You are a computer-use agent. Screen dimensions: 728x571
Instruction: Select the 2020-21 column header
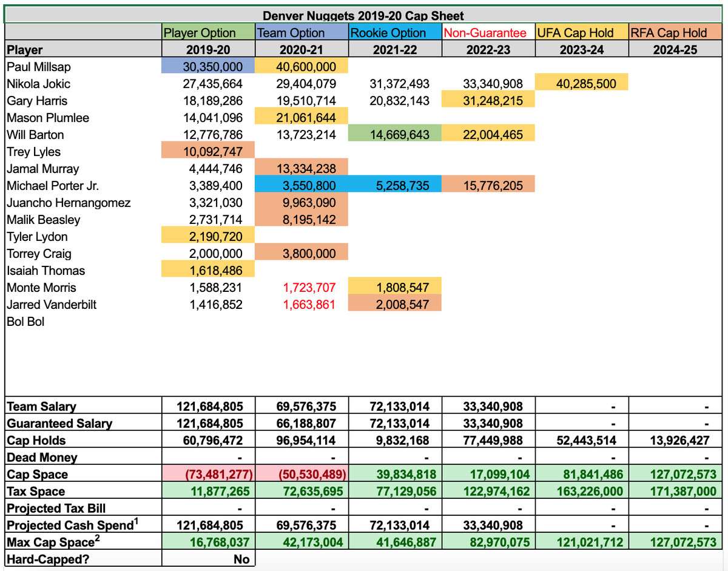point(302,50)
